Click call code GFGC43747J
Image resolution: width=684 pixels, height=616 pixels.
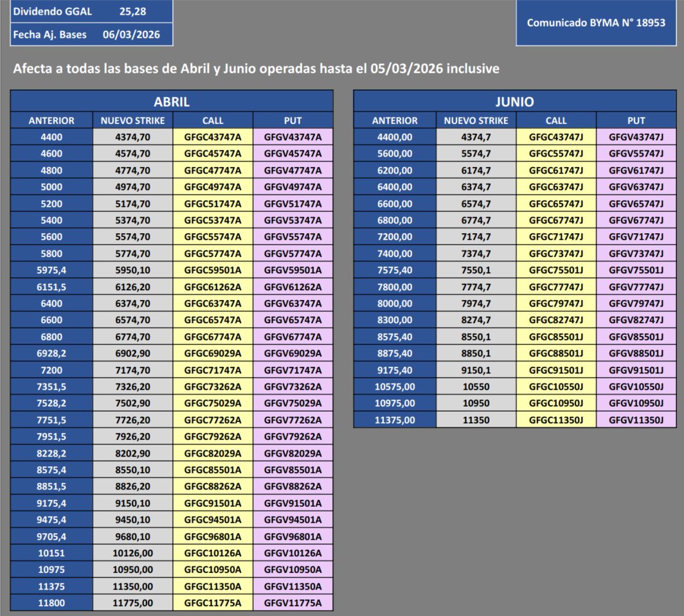(555, 137)
